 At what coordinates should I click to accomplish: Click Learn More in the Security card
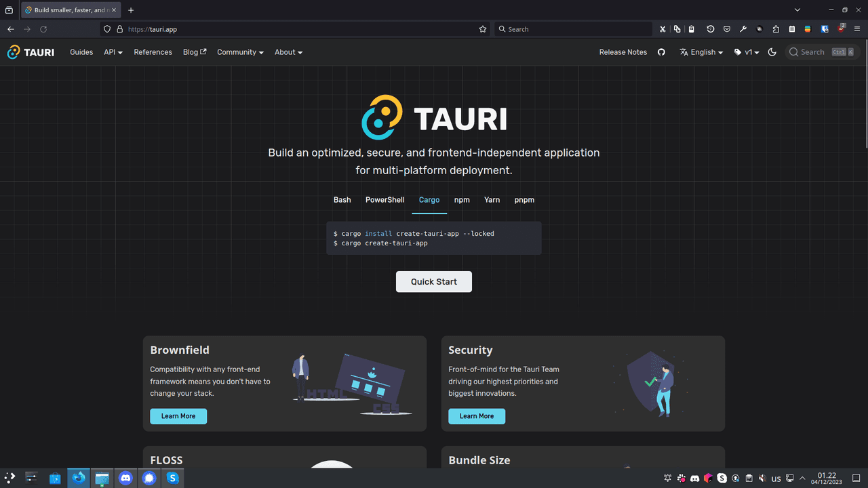click(x=477, y=416)
